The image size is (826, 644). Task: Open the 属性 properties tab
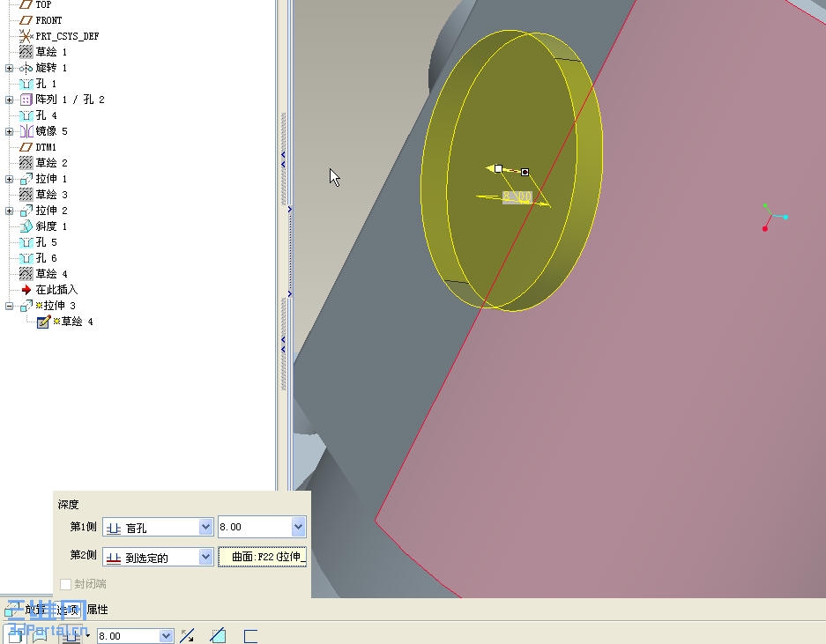click(98, 610)
